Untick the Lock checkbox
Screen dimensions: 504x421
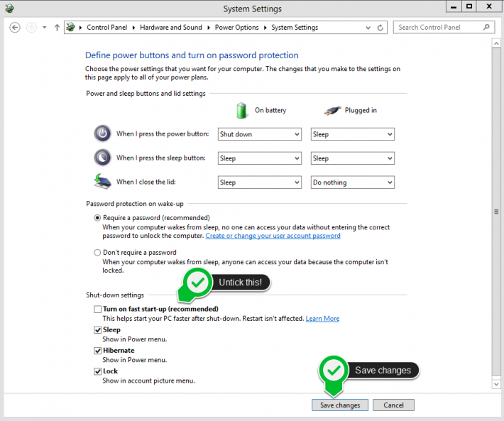pos(97,371)
